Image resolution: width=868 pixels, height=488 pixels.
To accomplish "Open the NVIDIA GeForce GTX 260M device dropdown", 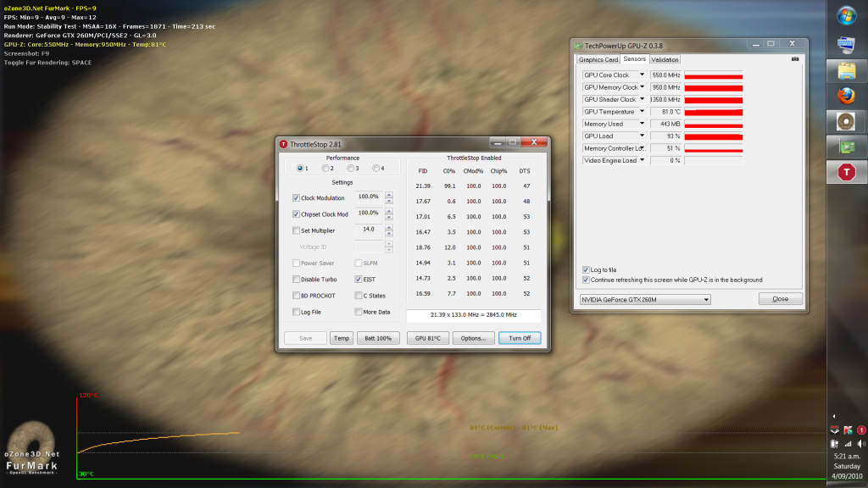I will pyautogui.click(x=645, y=299).
